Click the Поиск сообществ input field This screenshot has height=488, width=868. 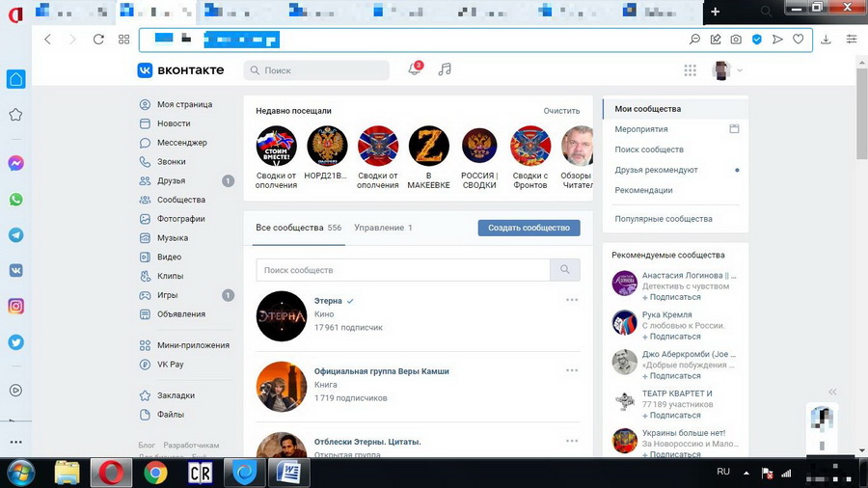402,270
